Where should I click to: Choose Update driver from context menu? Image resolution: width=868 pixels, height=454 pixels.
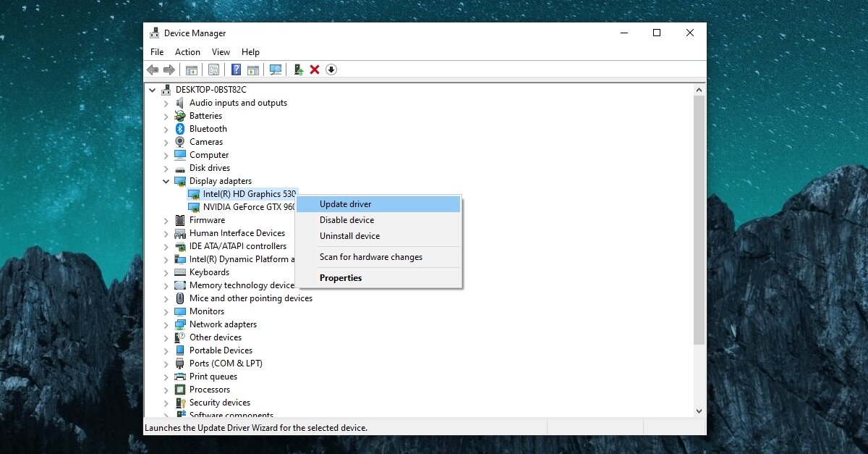point(346,204)
